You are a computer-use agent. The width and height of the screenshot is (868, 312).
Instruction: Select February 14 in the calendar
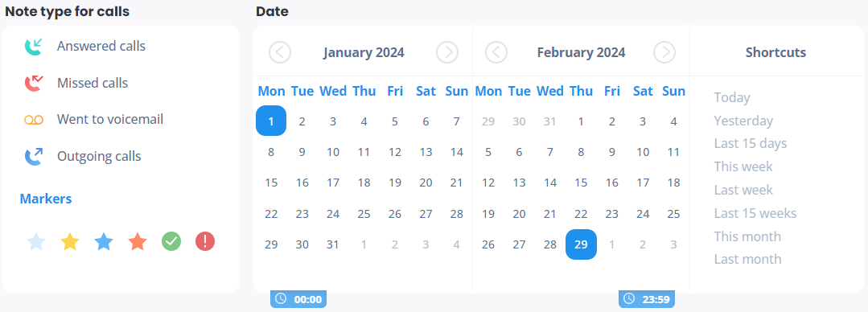coord(549,183)
